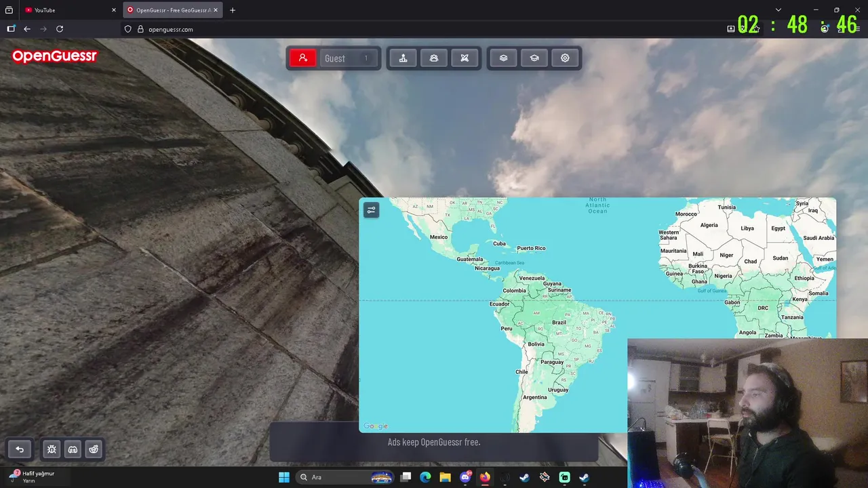This screenshot has height=488, width=868.
Task: Click Peru label on the map
Action: click(507, 329)
